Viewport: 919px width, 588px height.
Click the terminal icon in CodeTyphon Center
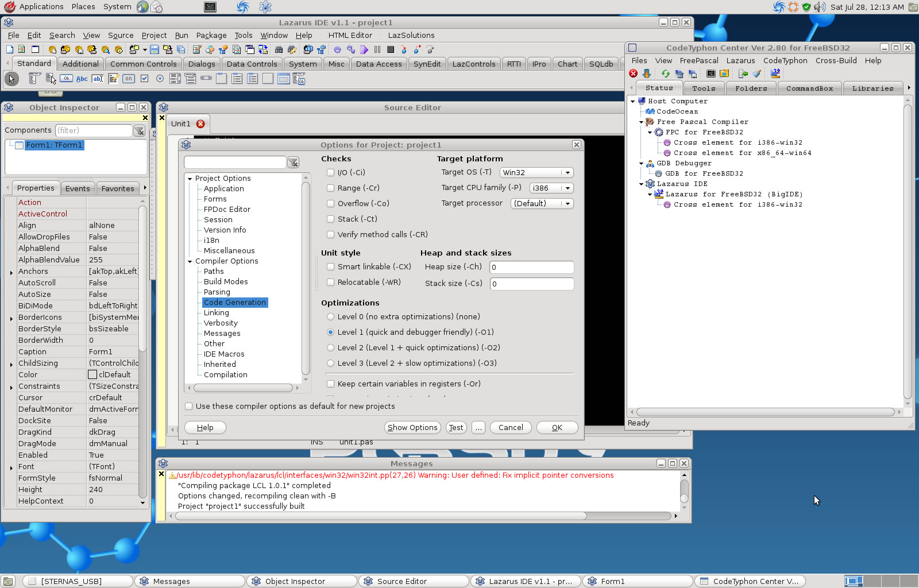[x=711, y=73]
